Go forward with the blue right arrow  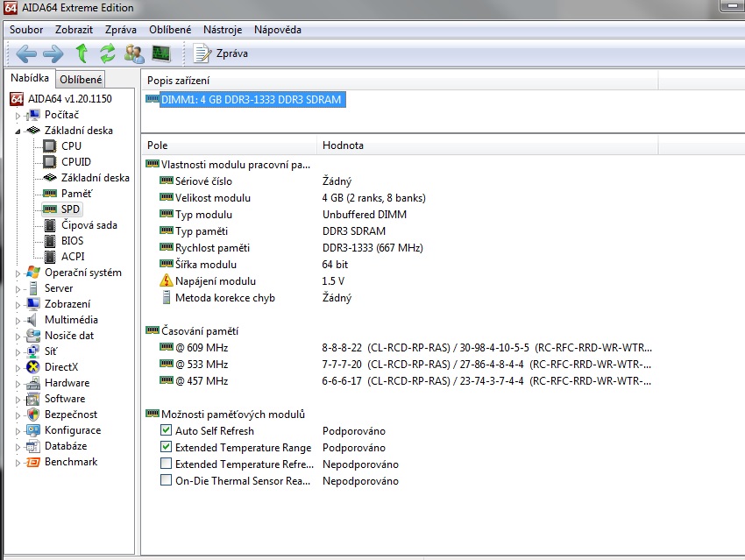(53, 53)
